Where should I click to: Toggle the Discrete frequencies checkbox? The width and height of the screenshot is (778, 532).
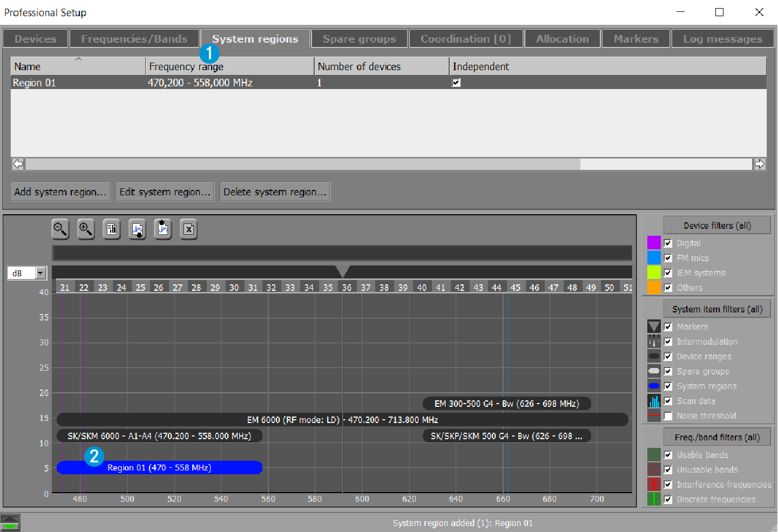tap(668, 499)
